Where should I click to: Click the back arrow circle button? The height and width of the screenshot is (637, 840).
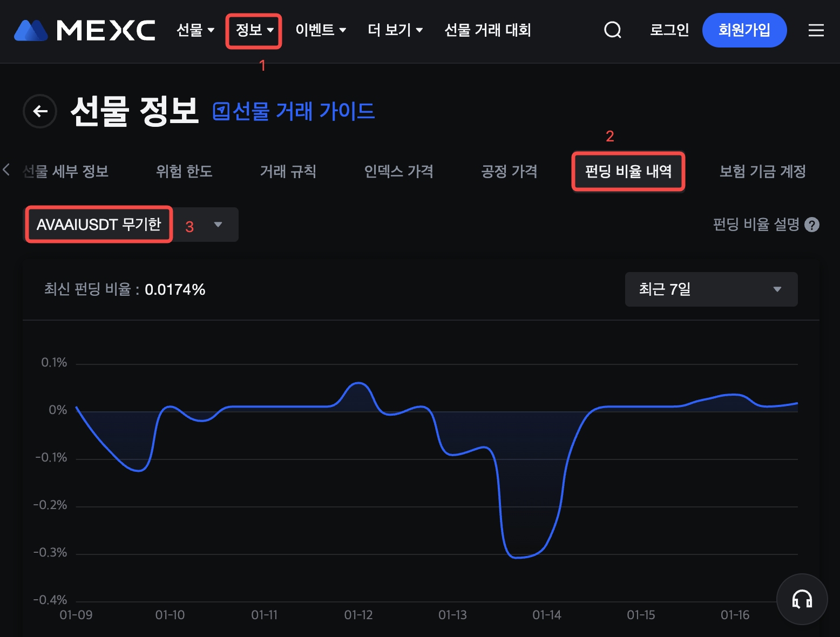(x=40, y=111)
